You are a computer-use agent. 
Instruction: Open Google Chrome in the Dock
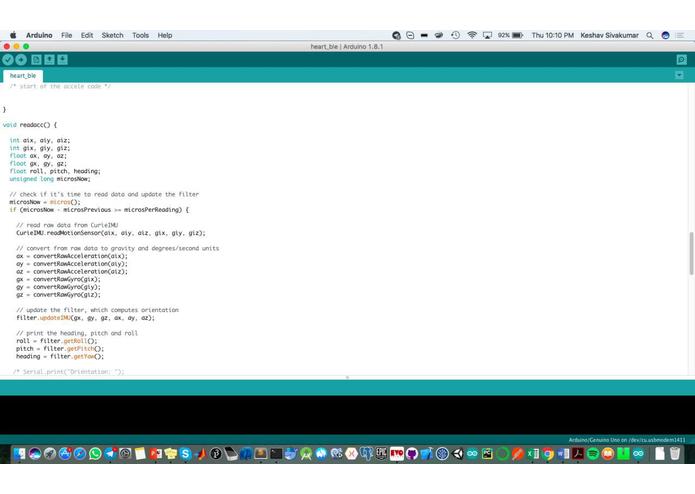(x=548, y=454)
